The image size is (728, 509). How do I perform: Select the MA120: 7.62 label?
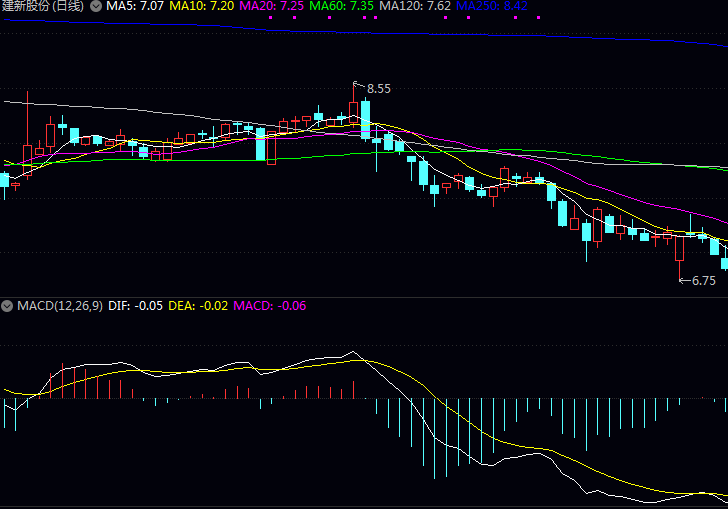(x=414, y=6)
